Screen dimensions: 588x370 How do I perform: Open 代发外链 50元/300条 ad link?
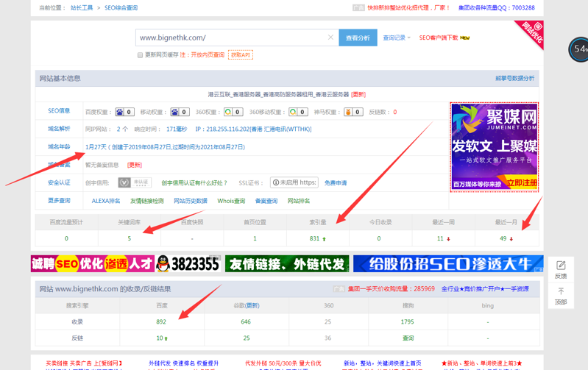(x=283, y=363)
